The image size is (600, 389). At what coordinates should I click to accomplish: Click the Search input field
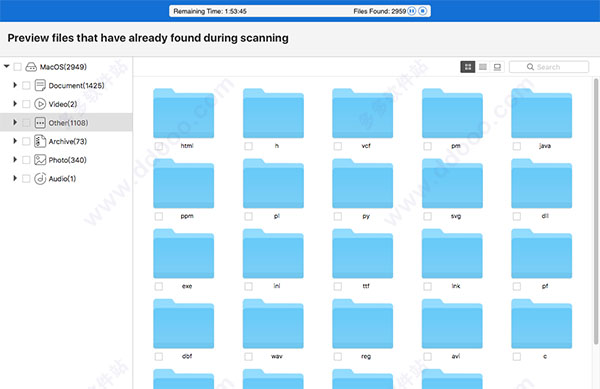tap(549, 67)
